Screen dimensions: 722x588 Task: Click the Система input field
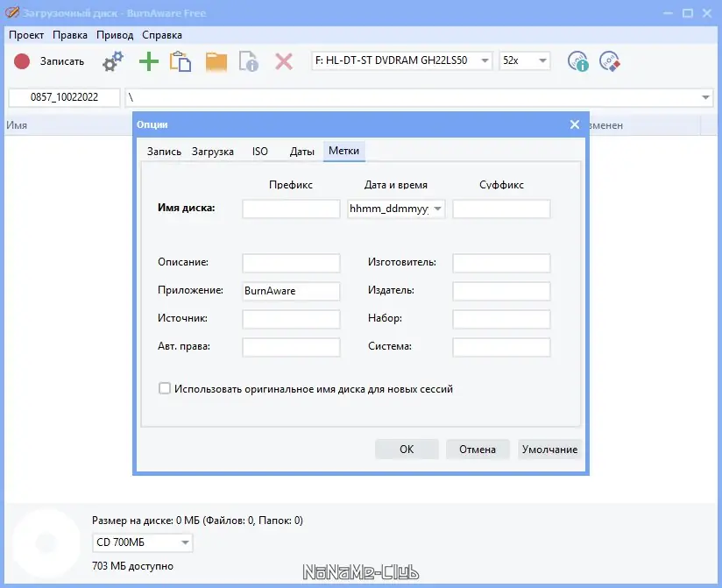tap(501, 347)
